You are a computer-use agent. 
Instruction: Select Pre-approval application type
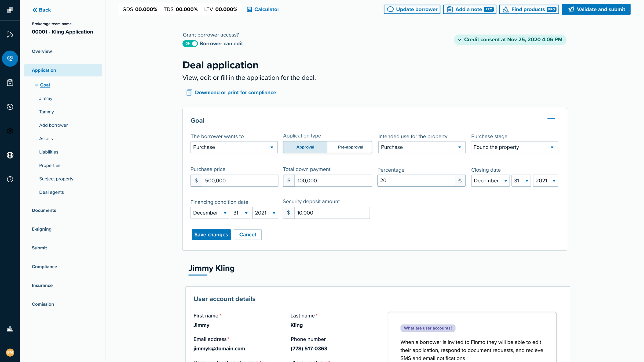[x=350, y=147]
